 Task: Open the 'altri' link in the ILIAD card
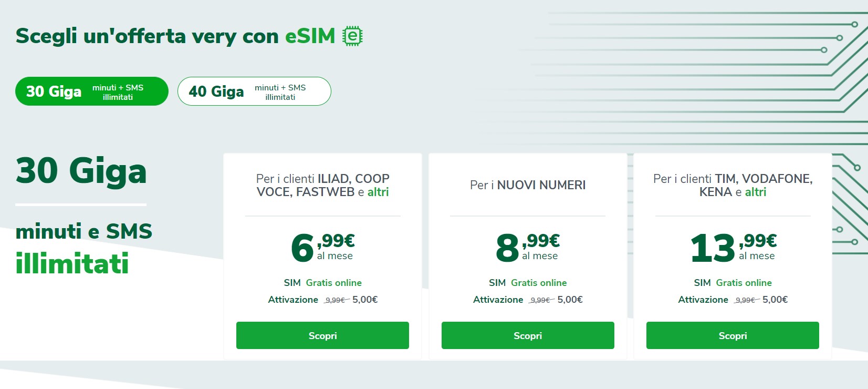378,192
